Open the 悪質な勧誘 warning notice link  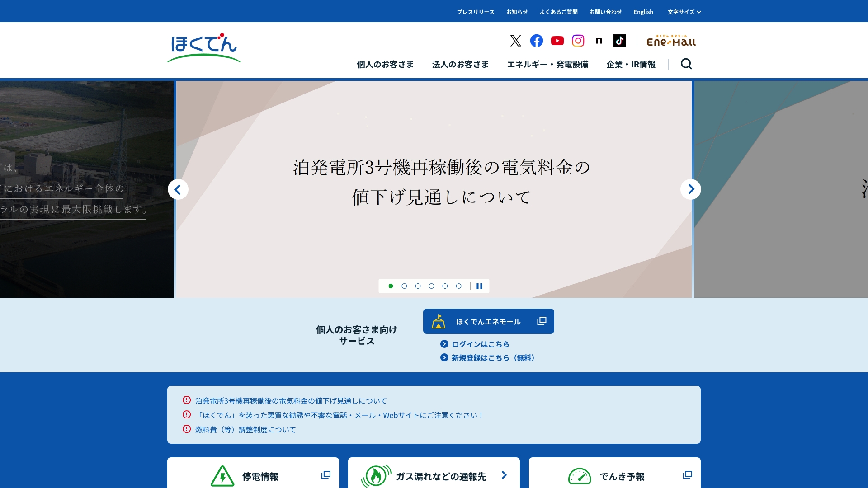[340, 415]
